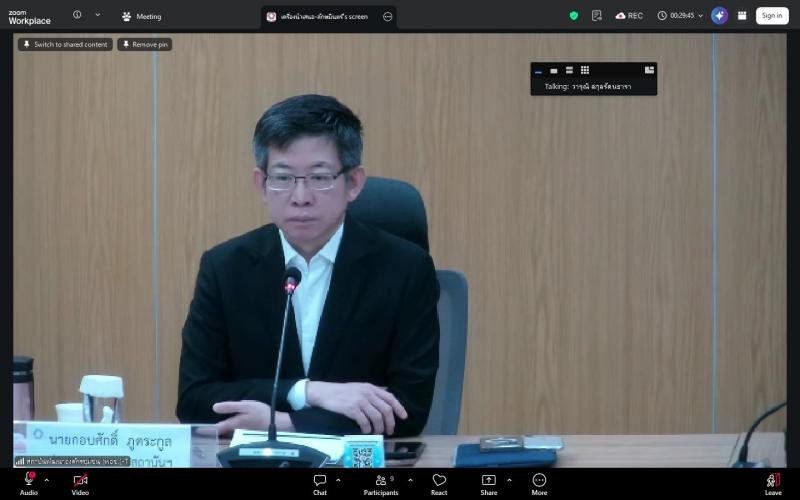Select the shared screen tab
800x500 pixels.
pyautogui.click(x=323, y=17)
